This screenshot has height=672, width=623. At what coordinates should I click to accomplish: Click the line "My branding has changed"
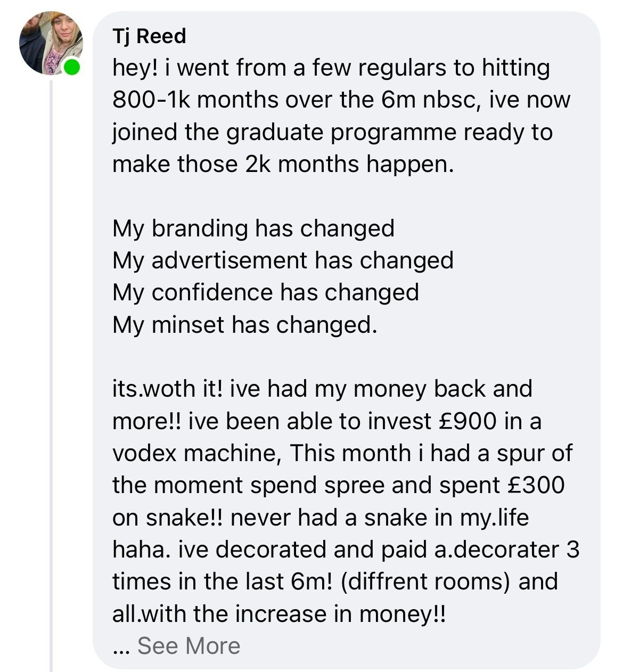[x=253, y=228]
